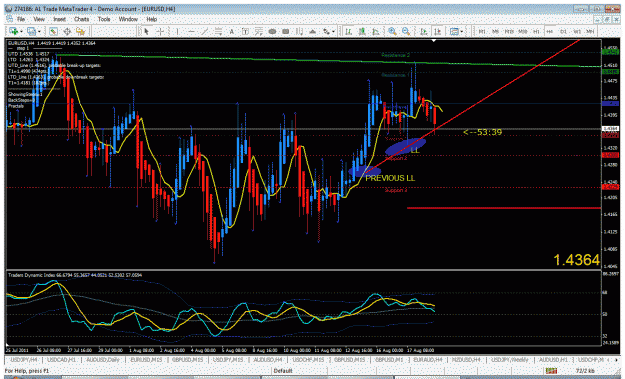Switch chart to Line Chart mode

click(x=375, y=31)
